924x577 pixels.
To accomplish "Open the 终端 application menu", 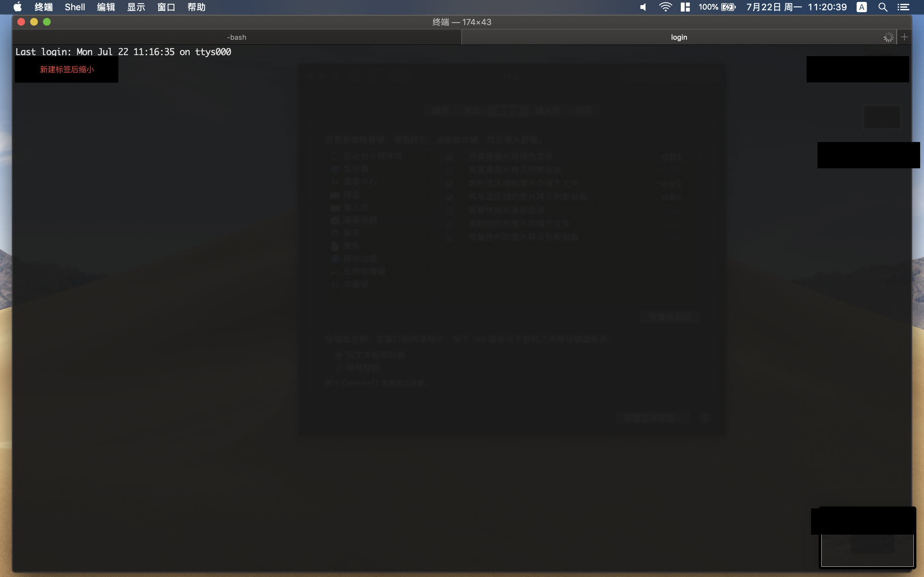I will tap(44, 7).
